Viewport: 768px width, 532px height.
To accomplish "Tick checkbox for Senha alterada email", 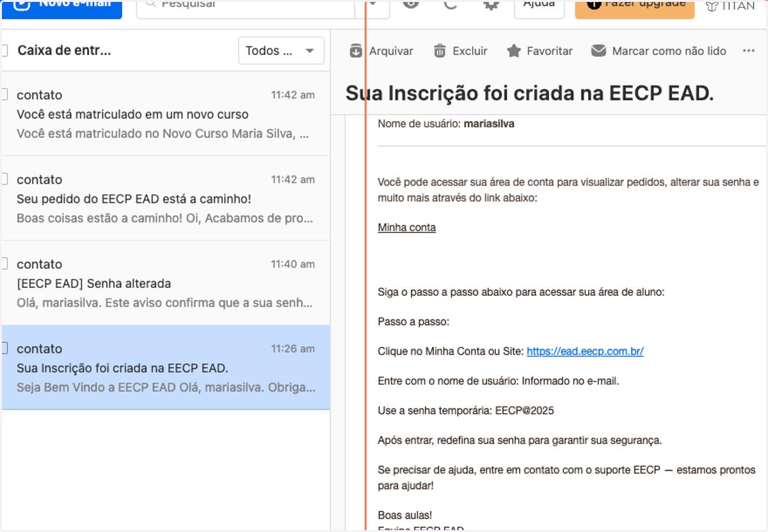I will click(3, 263).
